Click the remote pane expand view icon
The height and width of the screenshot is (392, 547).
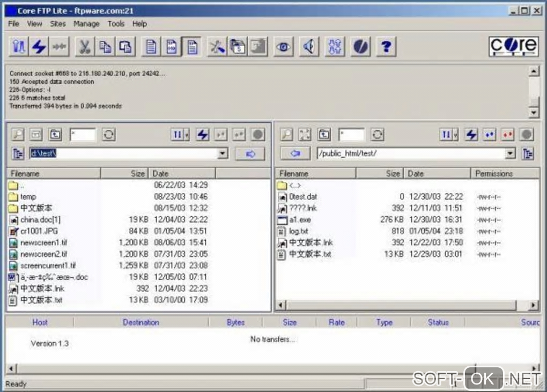click(x=305, y=134)
